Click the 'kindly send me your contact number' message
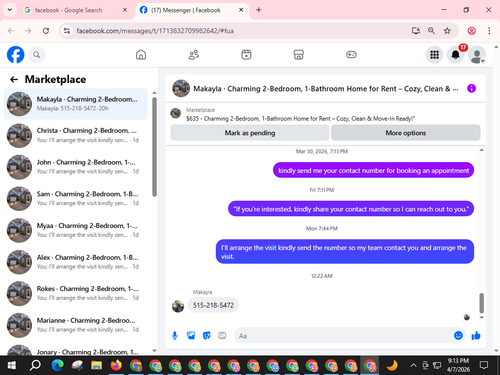This screenshot has height=375, width=500. click(x=373, y=170)
